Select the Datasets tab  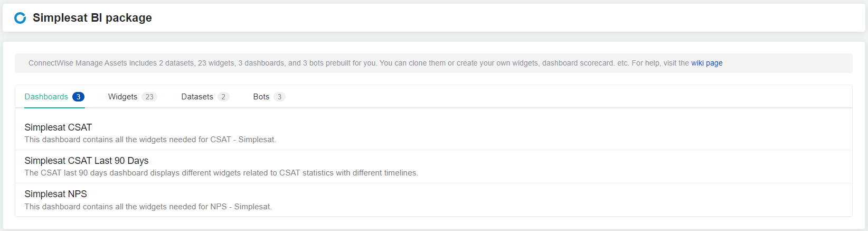(x=197, y=97)
